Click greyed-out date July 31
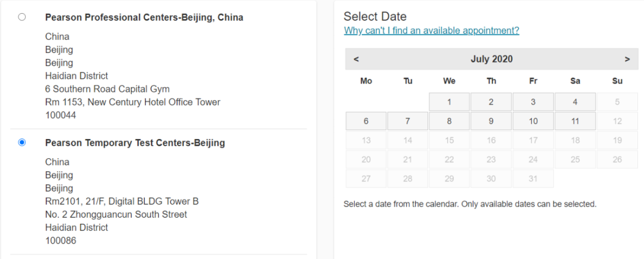644x259 pixels. tap(533, 178)
